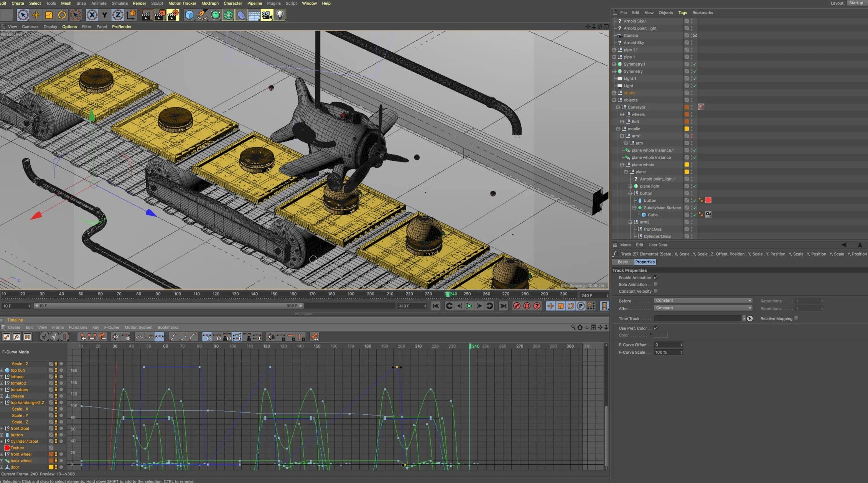Viewport: 868px width, 483px height.
Task: Open timeline F-Curve menu
Action: pos(112,327)
